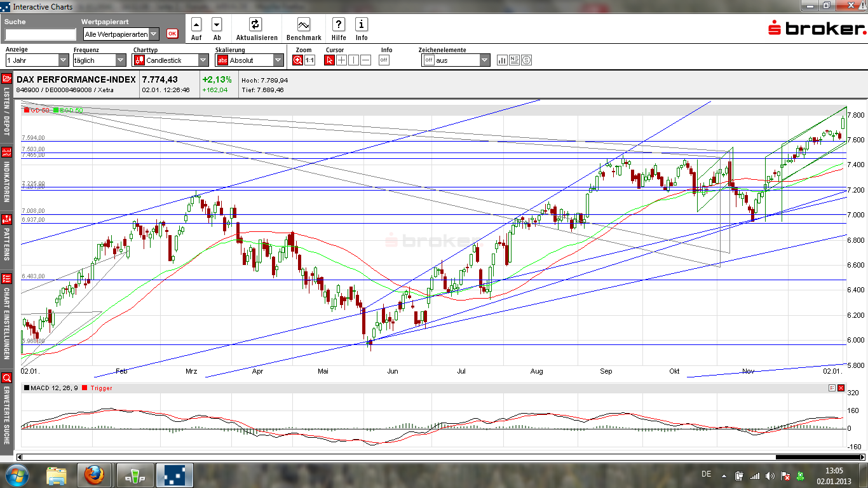The height and width of the screenshot is (488, 868).
Task: Select the crosshair cursor mode
Action: click(341, 60)
